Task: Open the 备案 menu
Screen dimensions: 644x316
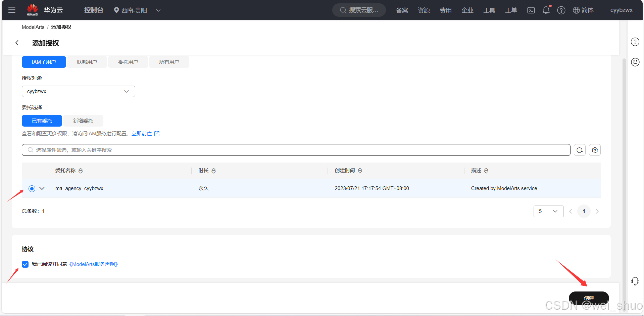Action: pos(402,10)
